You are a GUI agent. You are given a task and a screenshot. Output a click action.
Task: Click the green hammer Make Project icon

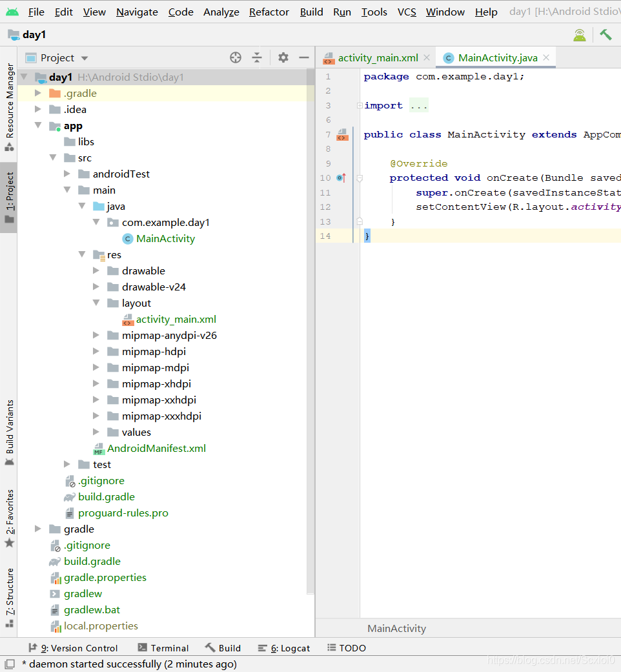click(606, 35)
